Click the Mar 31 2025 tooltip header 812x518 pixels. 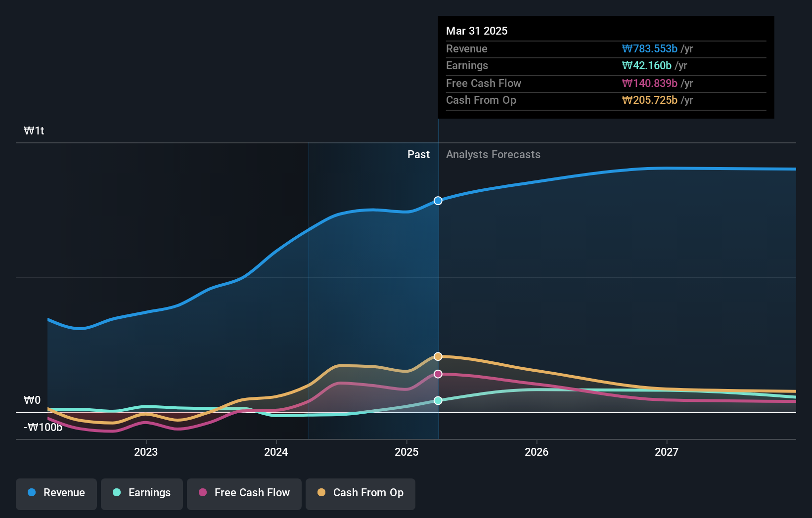pos(477,31)
